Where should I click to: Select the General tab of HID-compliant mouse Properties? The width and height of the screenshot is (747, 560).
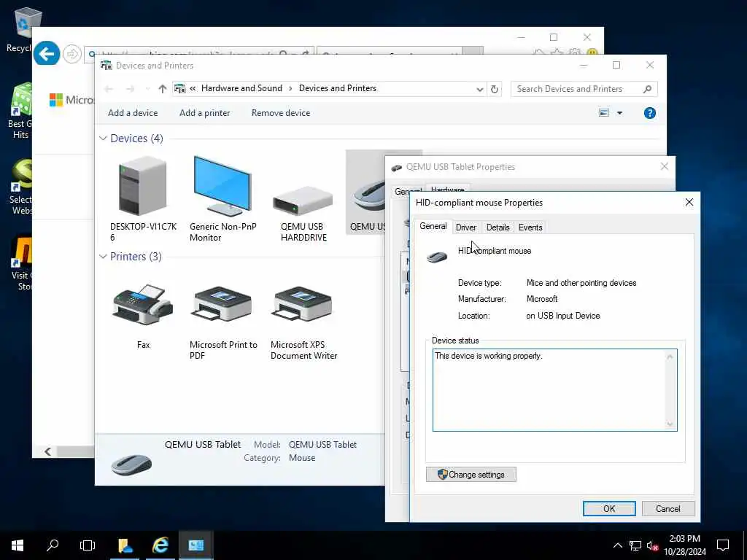tap(433, 226)
